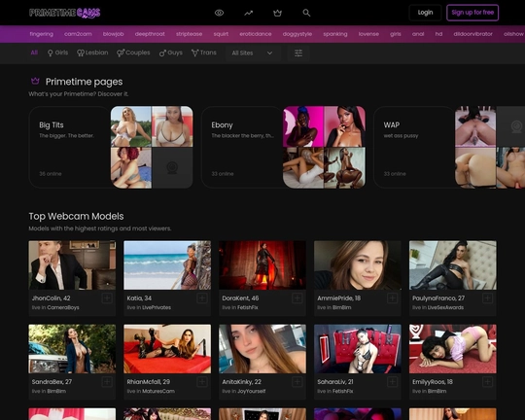Open the JoyYourself site link
Viewport: 525px width, 420px height.
coord(252,391)
